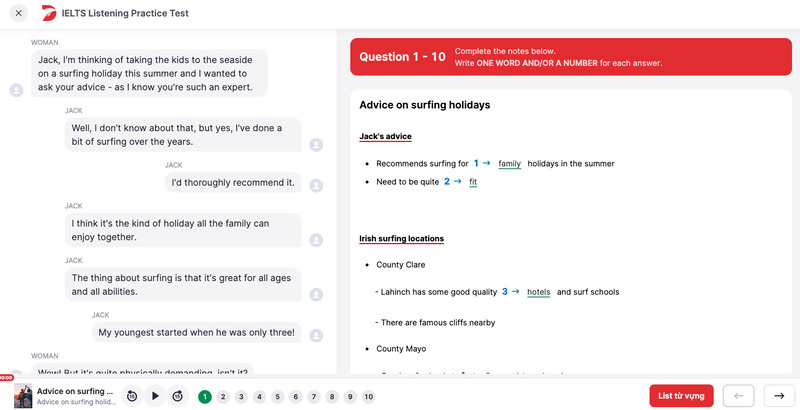
Task: Jump to question 5
Action: [278, 396]
